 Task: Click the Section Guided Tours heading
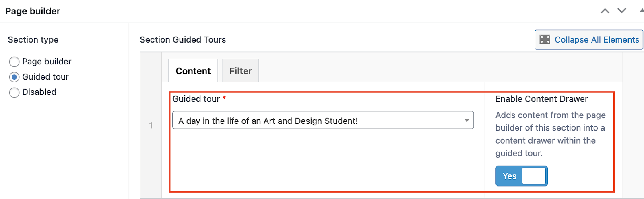183,40
